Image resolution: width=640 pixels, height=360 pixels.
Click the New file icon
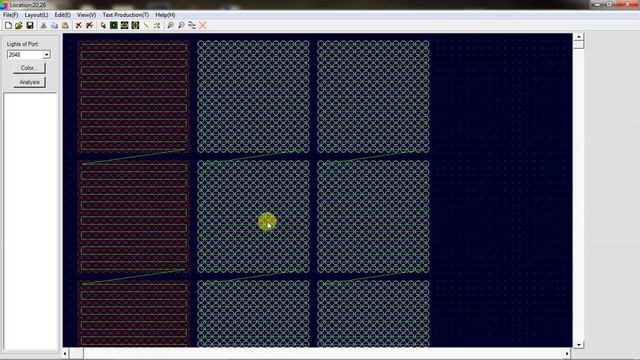(x=8, y=25)
